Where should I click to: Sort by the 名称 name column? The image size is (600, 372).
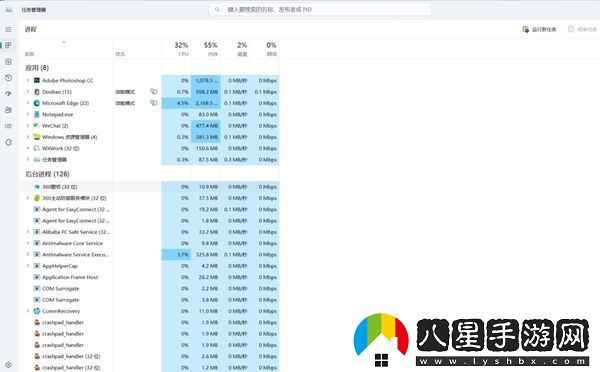pos(67,49)
